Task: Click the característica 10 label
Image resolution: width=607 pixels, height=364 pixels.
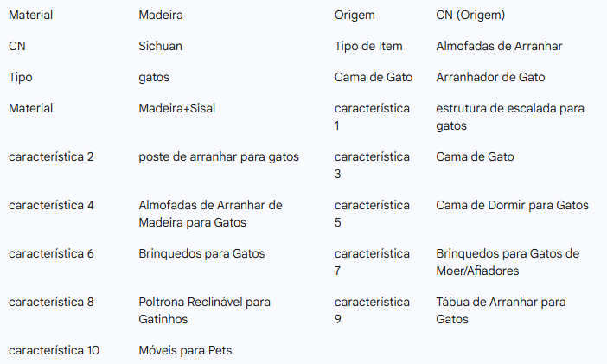Action: click(54, 350)
